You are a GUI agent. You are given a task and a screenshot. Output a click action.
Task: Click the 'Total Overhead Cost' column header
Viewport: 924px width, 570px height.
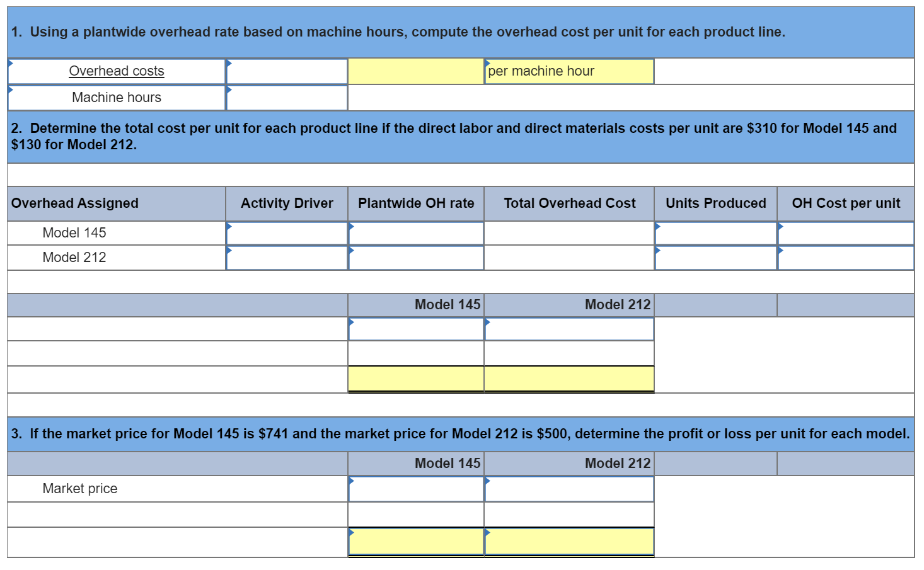click(x=570, y=203)
